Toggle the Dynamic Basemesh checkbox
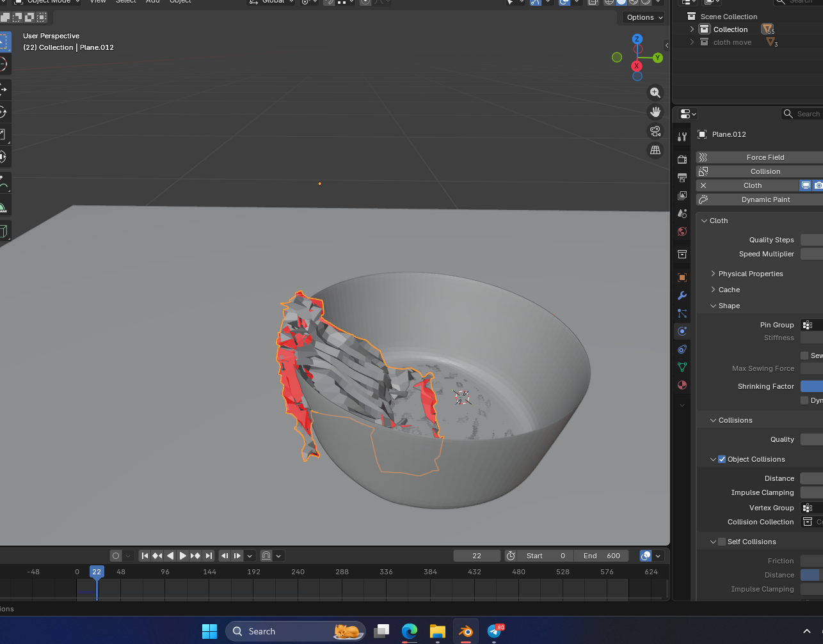 tap(804, 400)
